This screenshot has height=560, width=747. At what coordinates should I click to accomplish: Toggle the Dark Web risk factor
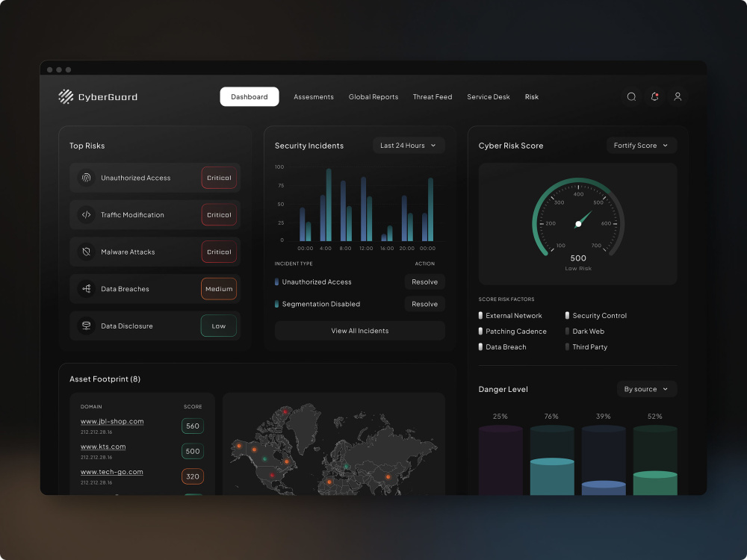point(568,331)
